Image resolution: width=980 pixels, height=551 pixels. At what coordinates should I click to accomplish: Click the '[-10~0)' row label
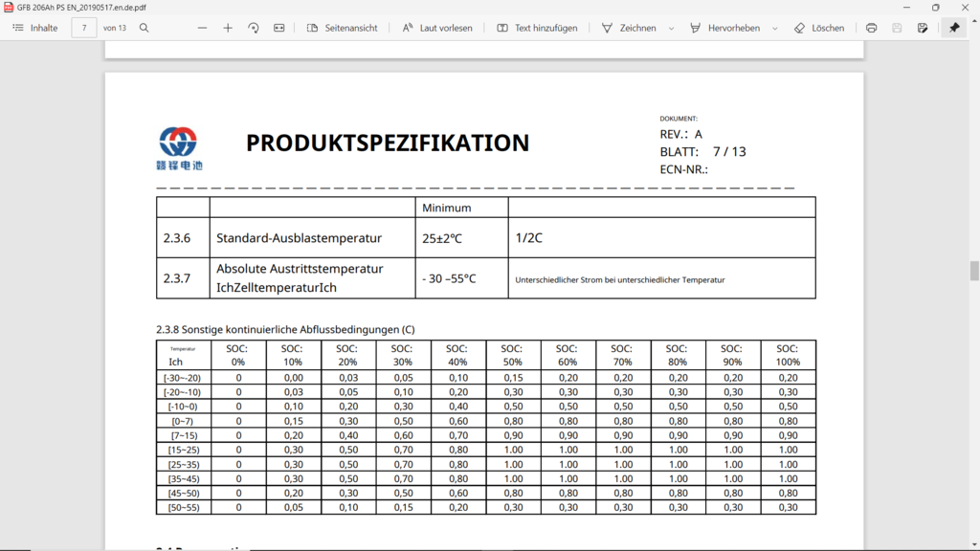(x=183, y=407)
